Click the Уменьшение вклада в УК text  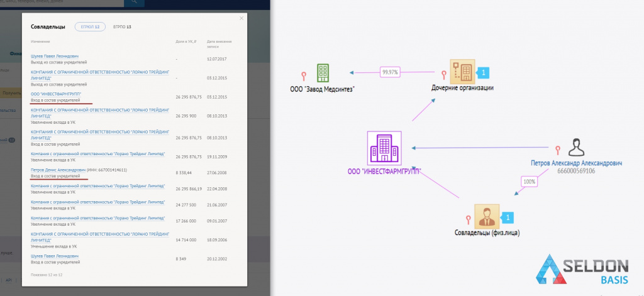coord(54,246)
